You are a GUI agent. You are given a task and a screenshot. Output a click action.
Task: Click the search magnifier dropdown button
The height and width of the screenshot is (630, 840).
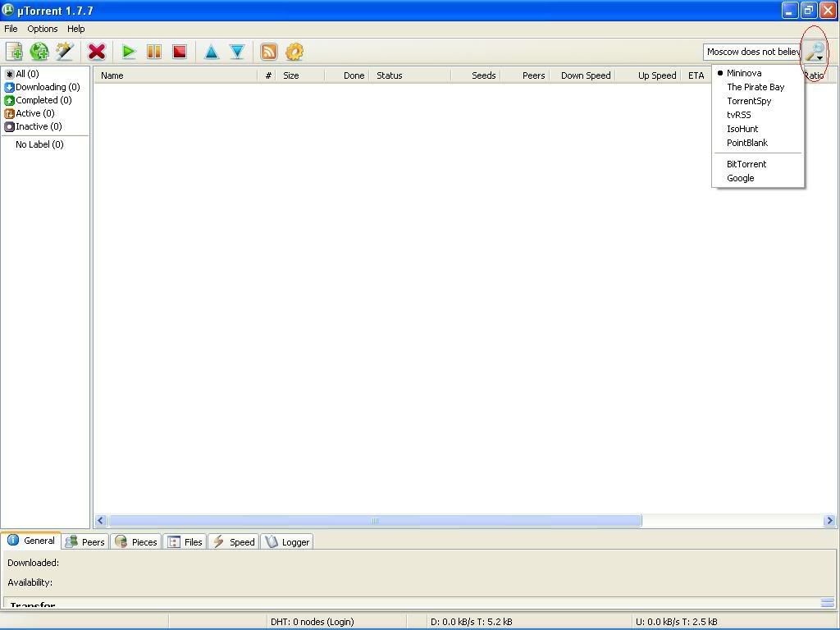click(x=815, y=52)
